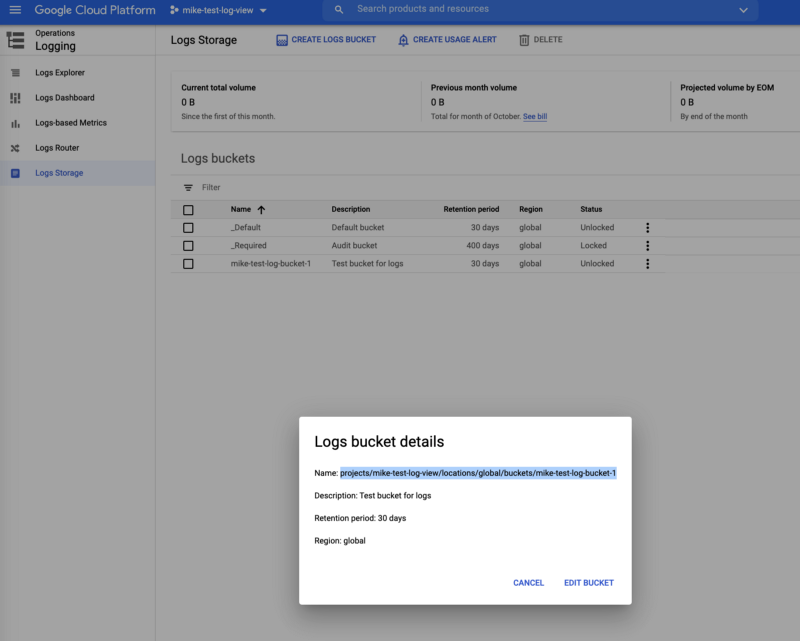The width and height of the screenshot is (800, 641).
Task: Go to Logs Explorer
Action: coord(60,72)
